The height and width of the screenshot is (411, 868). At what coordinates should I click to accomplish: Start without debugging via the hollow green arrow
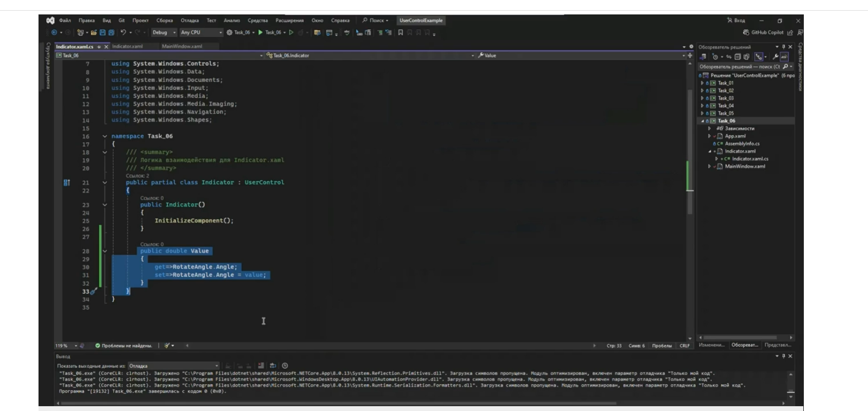[x=291, y=33]
